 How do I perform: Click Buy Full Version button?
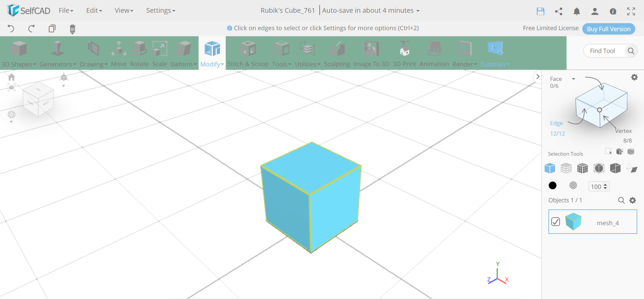point(608,29)
